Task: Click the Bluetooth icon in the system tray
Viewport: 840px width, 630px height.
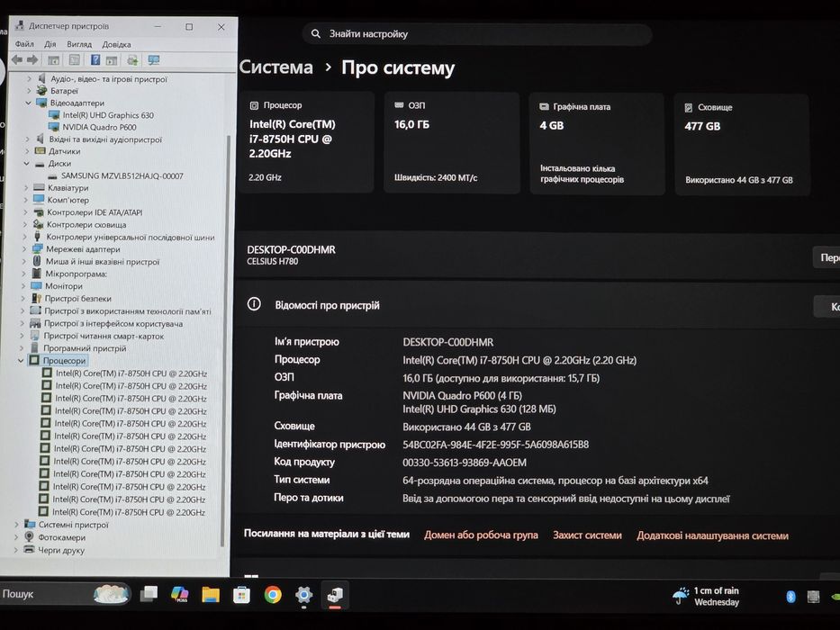Action: click(790, 596)
